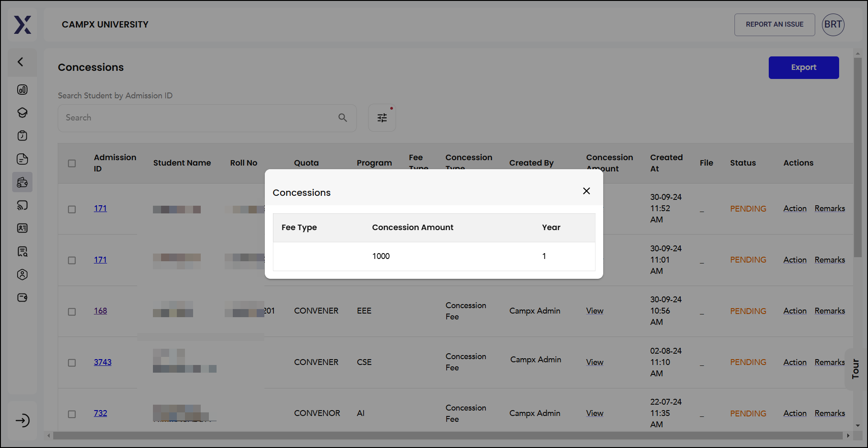Open the dashboard chart icon in sidebar
The width and height of the screenshot is (868, 448).
[x=22, y=89]
